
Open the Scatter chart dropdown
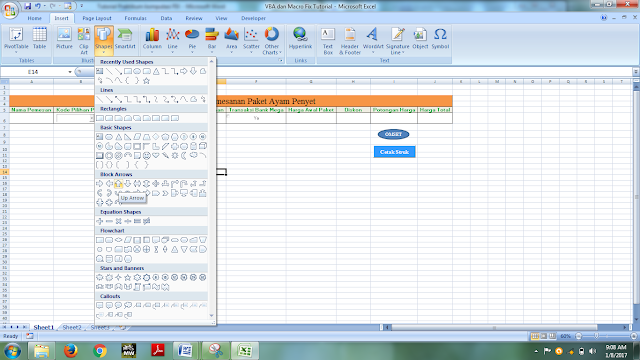pyautogui.click(x=251, y=40)
